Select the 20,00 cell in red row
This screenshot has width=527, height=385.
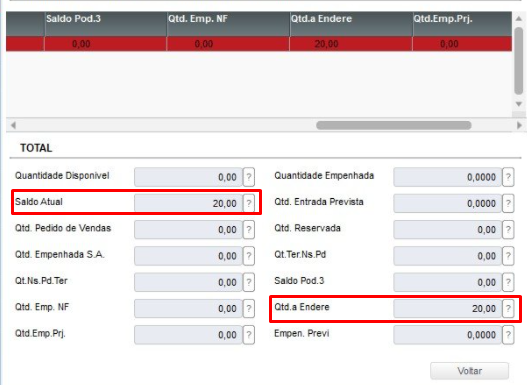coord(351,44)
